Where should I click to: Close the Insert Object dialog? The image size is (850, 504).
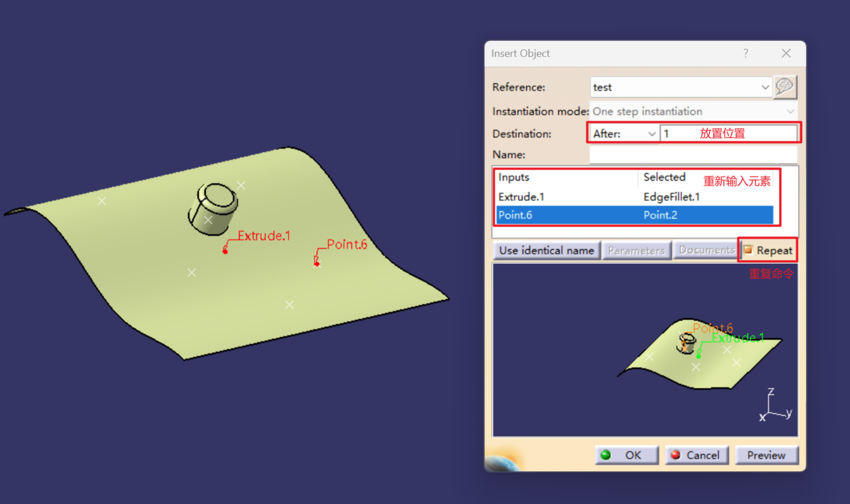tap(786, 53)
